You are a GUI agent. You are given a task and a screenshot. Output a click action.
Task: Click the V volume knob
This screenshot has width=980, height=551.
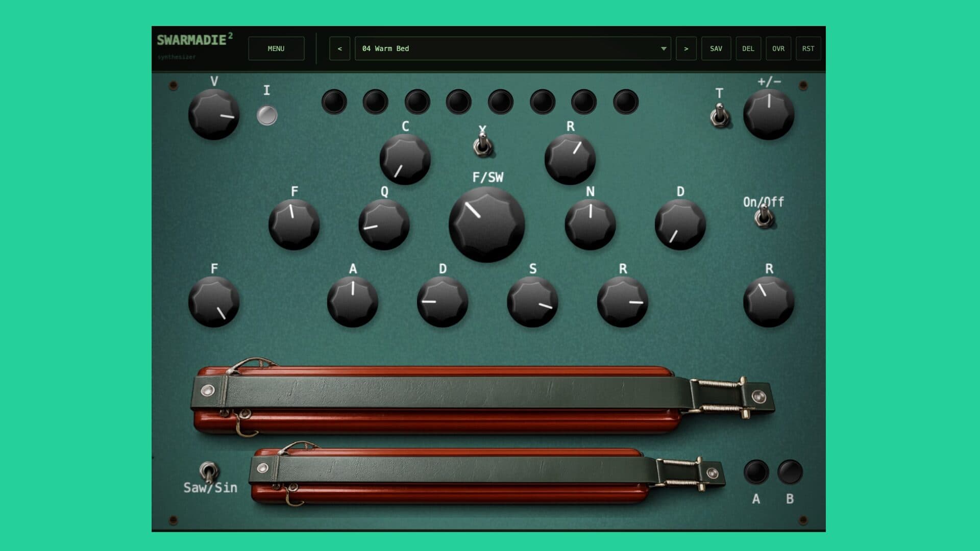(214, 114)
